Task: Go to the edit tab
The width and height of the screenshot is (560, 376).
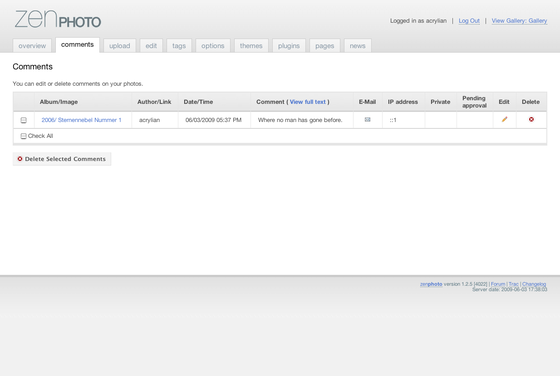Action: tap(151, 46)
